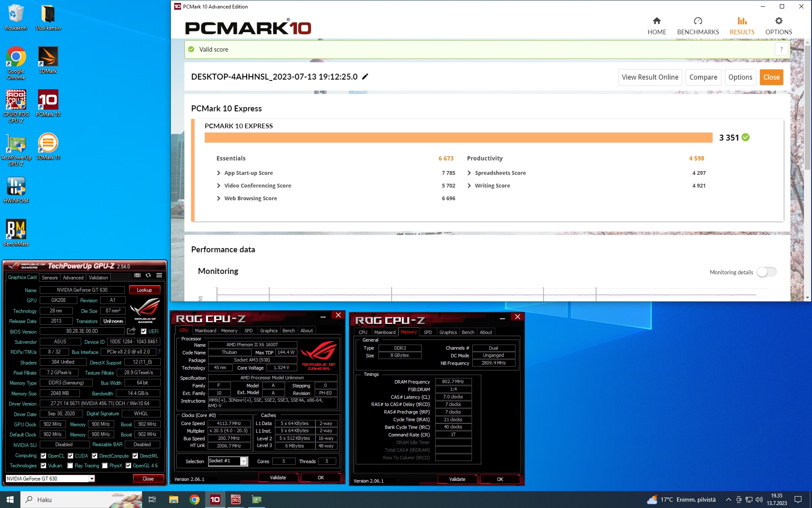This screenshot has height=508, width=812.
Task: Open the Socket #1 selection dropdown in CPU-Z
Action: 244,461
